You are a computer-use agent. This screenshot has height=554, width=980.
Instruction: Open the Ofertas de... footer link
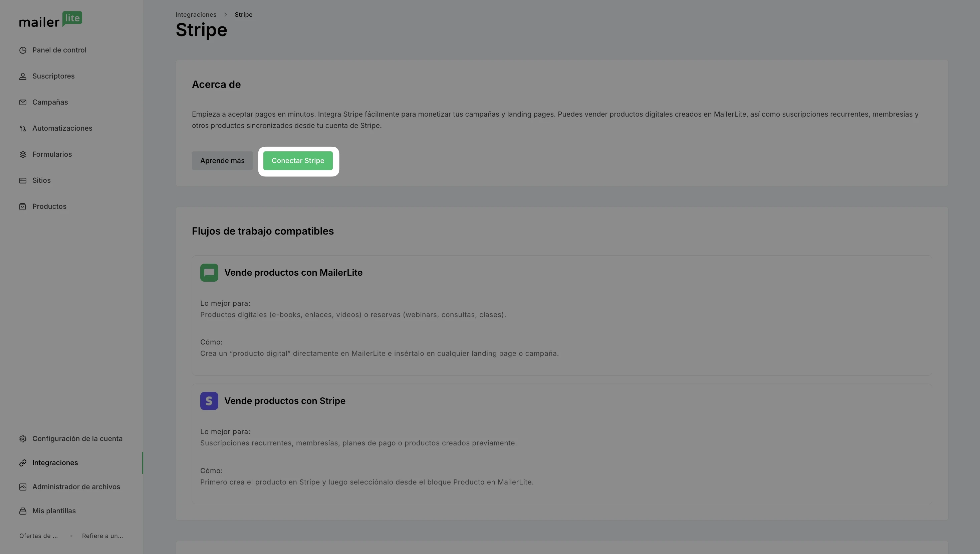tap(38, 536)
